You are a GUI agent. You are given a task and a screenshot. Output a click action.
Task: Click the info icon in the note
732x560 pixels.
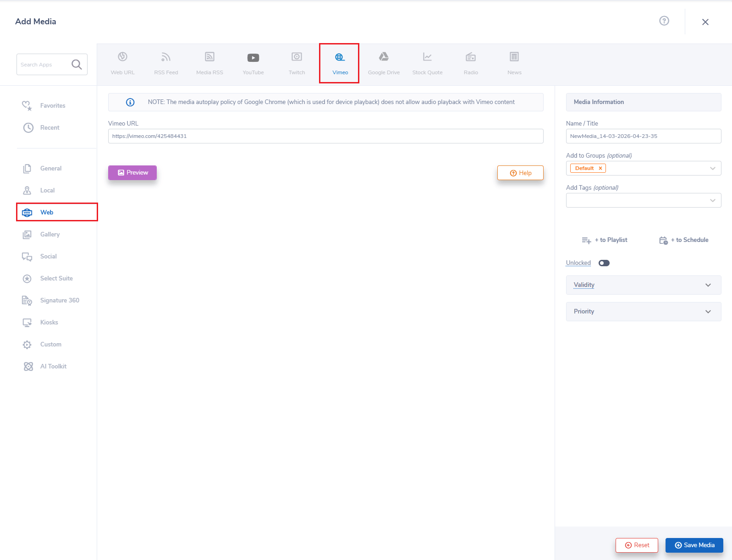130,102
